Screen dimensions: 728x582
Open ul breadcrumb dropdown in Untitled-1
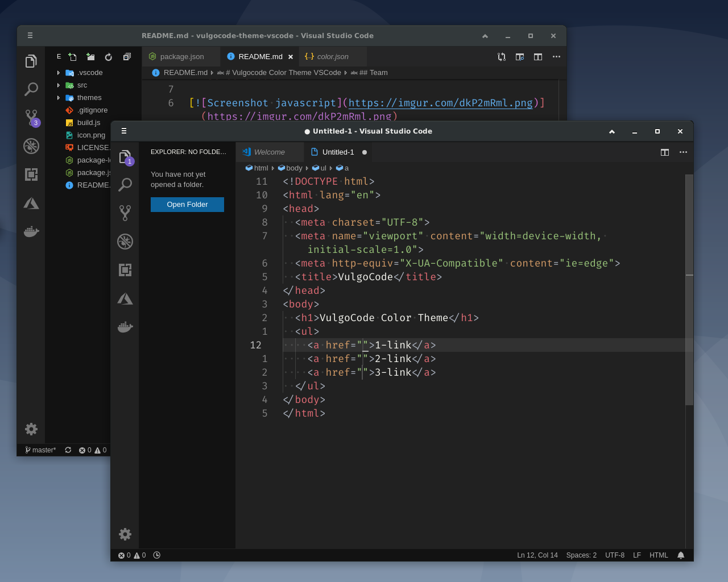pyautogui.click(x=320, y=168)
